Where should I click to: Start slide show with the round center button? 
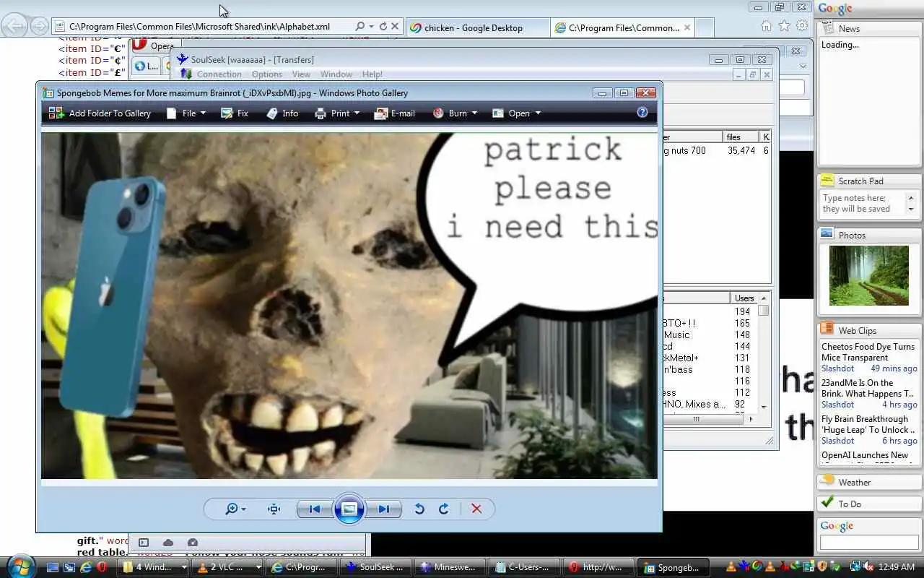click(349, 509)
